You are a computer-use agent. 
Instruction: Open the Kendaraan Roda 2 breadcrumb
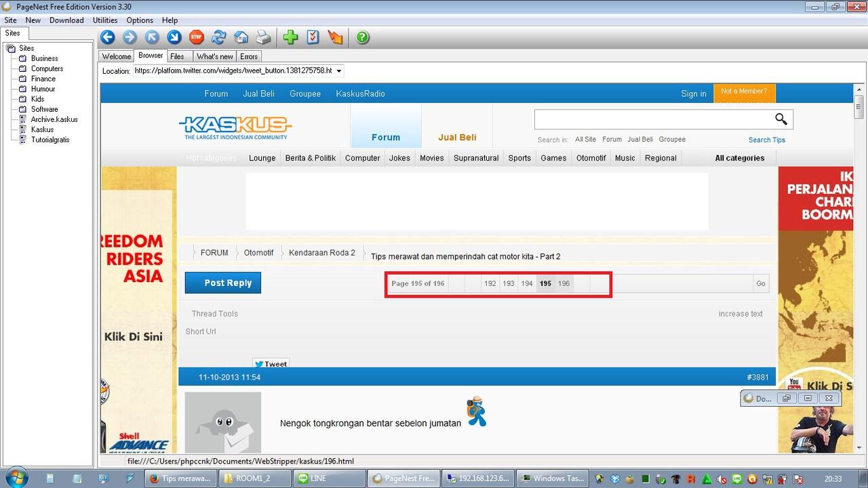click(322, 253)
